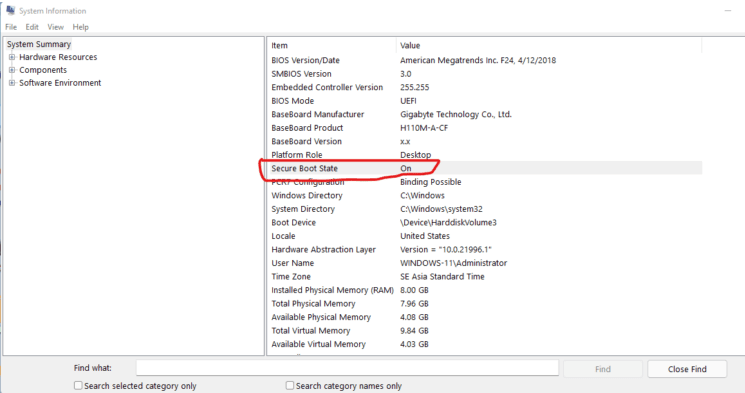Select the Time Zone row
The height and width of the screenshot is (393, 745).
click(x=485, y=277)
